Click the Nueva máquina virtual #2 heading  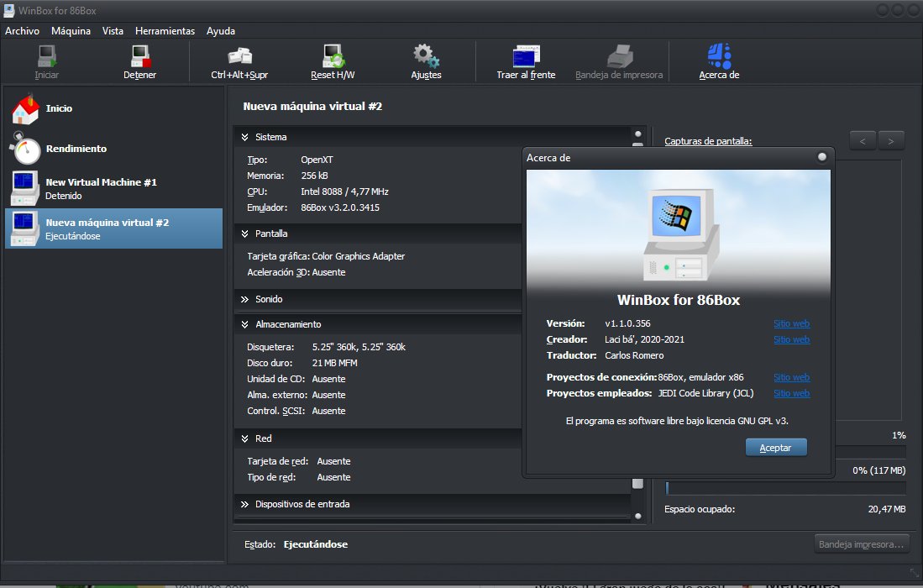(312, 107)
